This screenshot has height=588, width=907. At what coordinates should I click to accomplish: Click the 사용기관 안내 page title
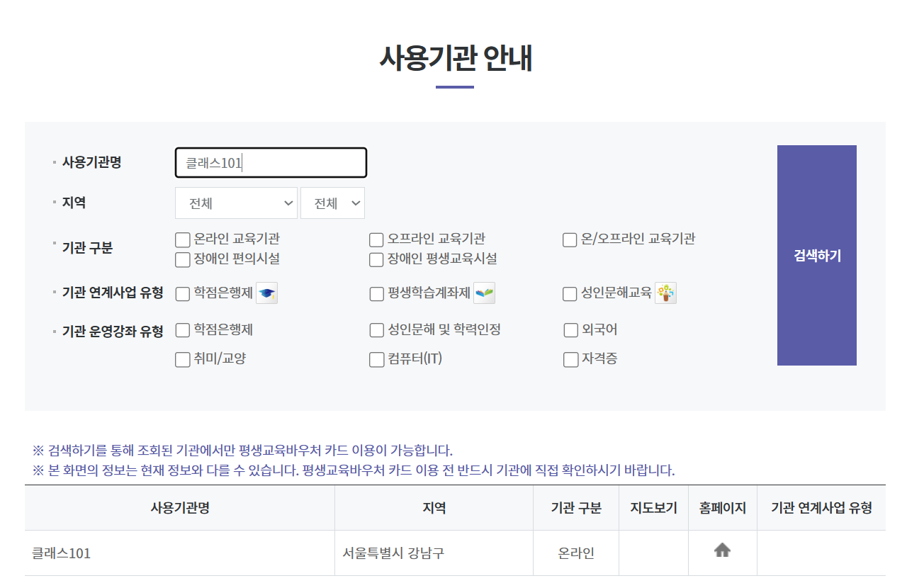point(455,58)
